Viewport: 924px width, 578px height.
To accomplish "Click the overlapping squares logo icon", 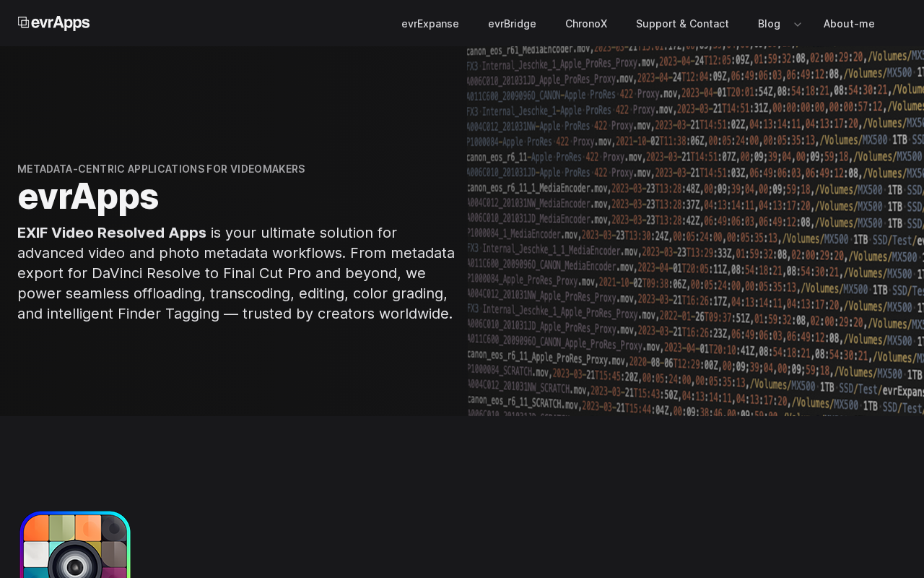I will click(x=24, y=23).
